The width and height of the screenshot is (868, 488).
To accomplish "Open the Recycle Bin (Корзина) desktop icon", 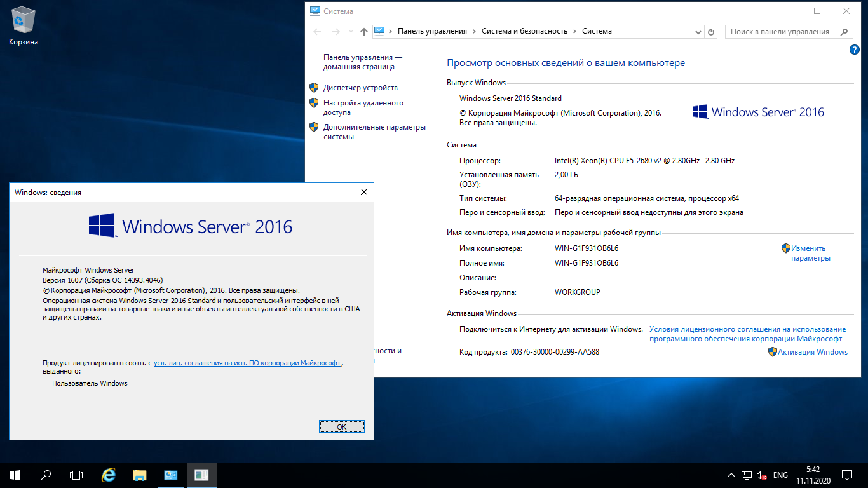I will [x=24, y=27].
